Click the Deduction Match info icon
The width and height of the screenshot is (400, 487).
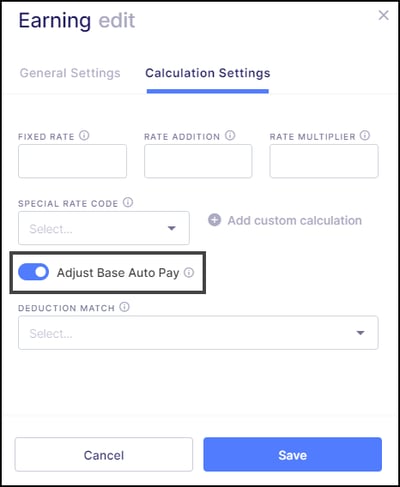pos(124,307)
